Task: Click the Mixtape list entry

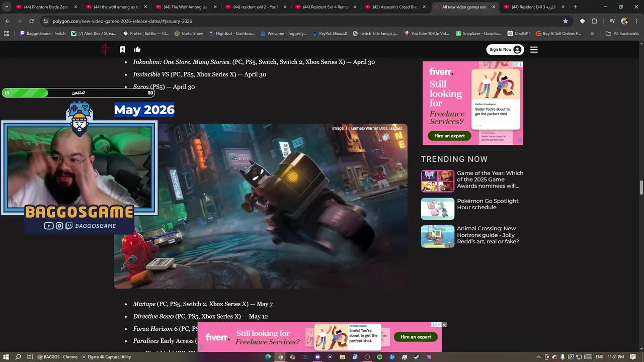Action: (203, 304)
